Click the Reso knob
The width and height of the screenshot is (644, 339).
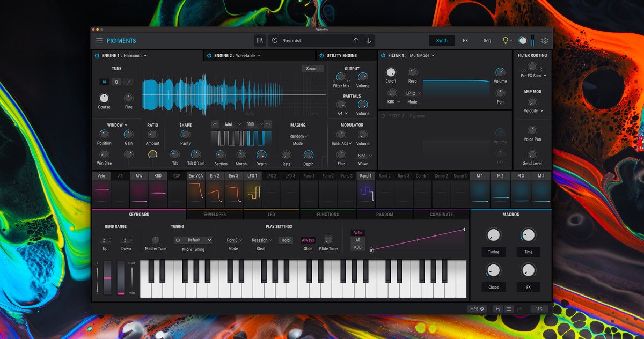[x=412, y=72]
